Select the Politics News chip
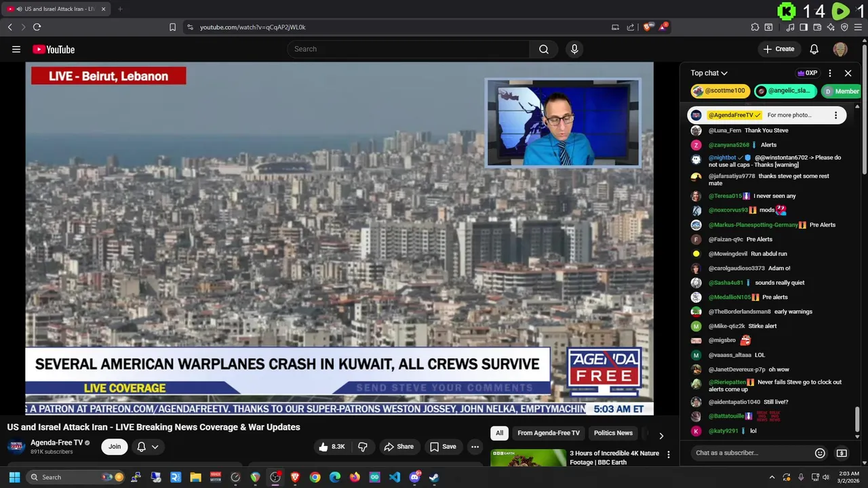Viewport: 868px width, 488px height. [x=613, y=433]
